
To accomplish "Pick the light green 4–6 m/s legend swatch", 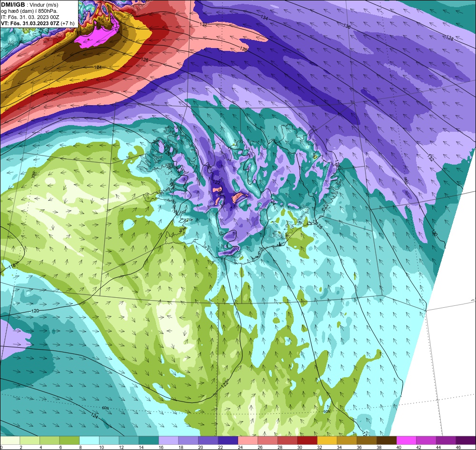I will [x=50, y=440].
